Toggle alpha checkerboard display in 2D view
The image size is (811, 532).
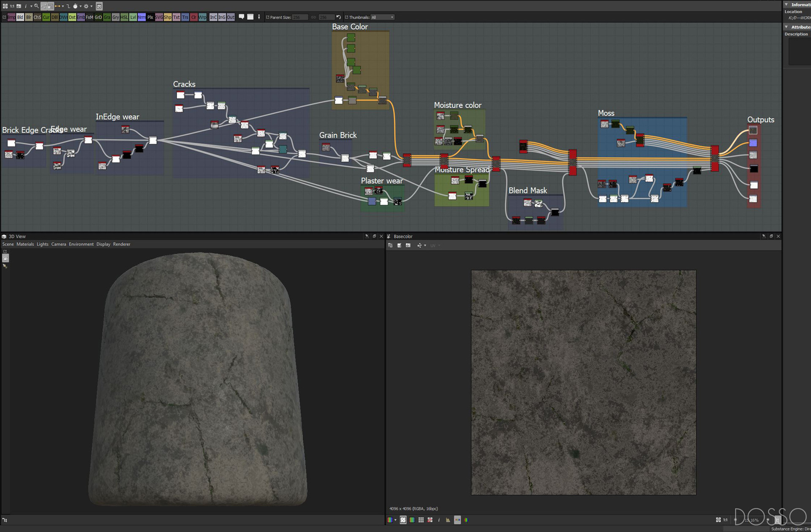click(x=403, y=520)
